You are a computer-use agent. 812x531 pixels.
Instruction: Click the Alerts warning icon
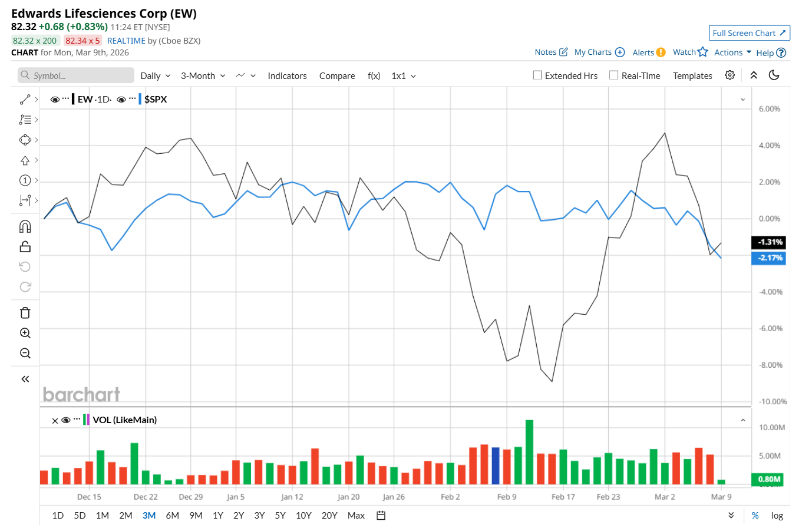point(661,52)
